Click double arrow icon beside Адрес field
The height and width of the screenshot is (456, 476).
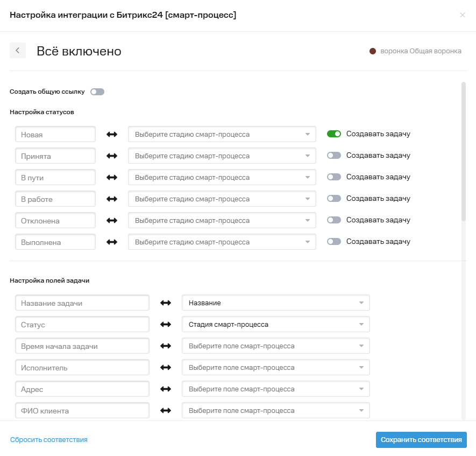(166, 389)
